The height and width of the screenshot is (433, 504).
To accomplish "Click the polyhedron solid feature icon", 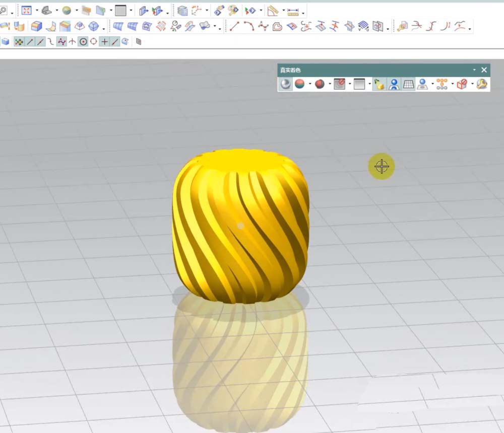I will (x=94, y=26).
